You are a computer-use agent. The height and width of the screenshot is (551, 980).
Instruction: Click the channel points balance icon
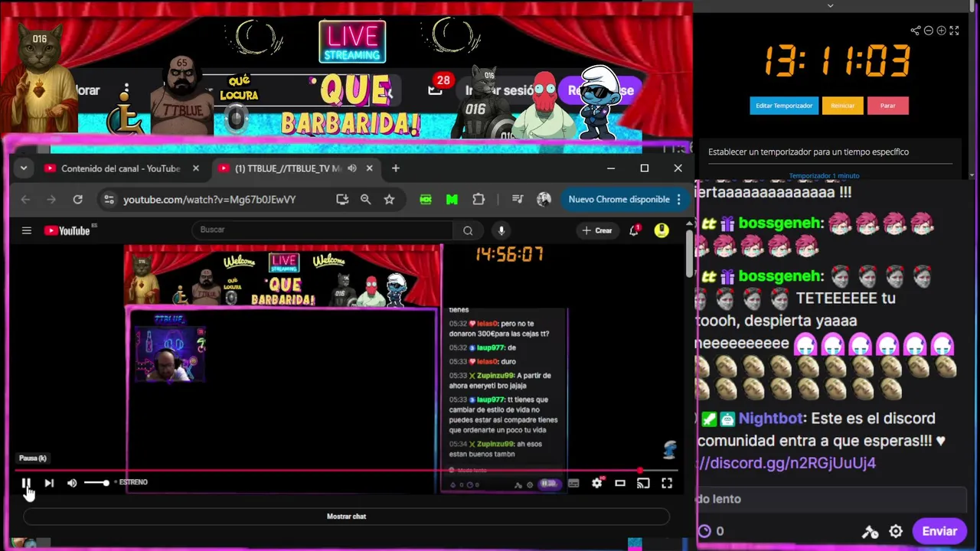(x=705, y=531)
